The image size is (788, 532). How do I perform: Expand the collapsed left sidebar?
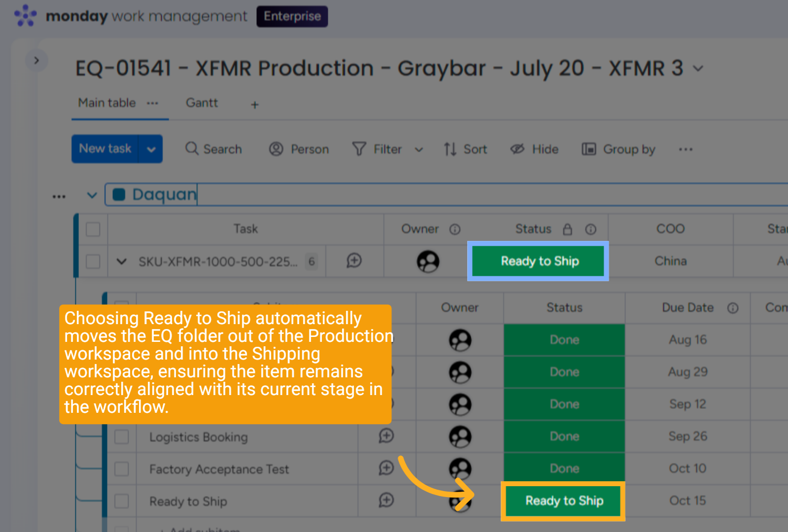[x=36, y=60]
